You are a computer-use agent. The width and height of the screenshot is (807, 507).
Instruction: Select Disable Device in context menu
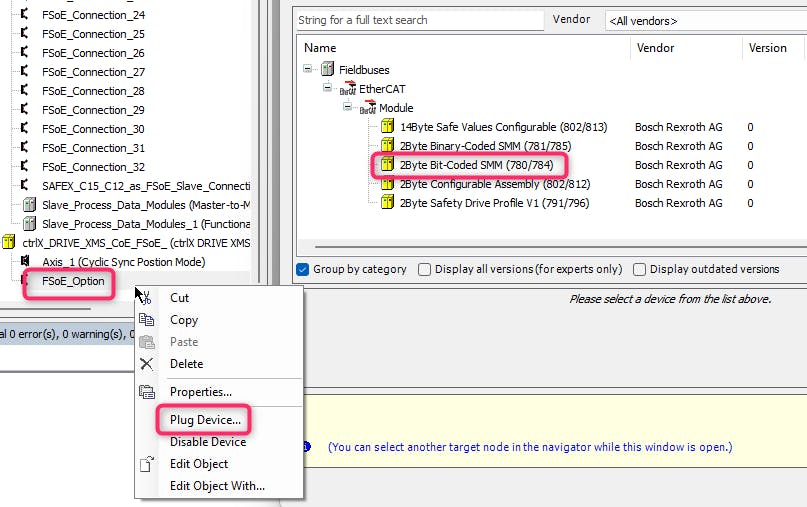coord(207,442)
